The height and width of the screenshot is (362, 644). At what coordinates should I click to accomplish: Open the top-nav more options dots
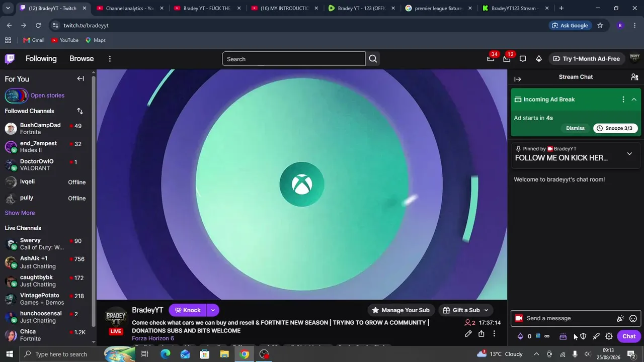pos(110,59)
